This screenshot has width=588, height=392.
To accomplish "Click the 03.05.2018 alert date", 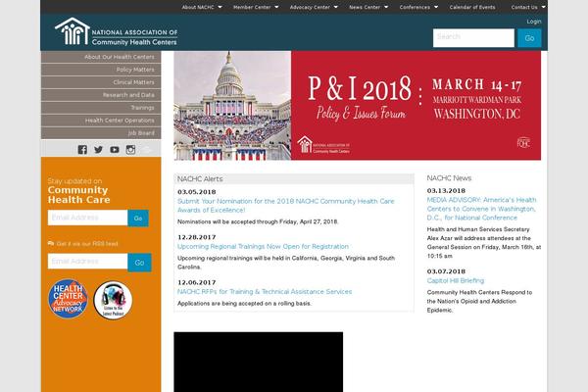I will (x=197, y=192).
